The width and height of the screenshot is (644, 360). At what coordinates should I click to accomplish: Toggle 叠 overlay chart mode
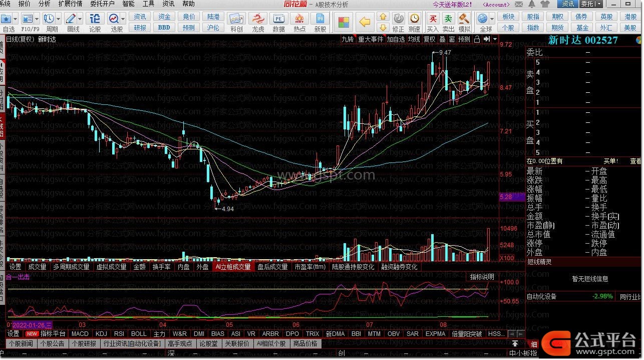(443, 39)
